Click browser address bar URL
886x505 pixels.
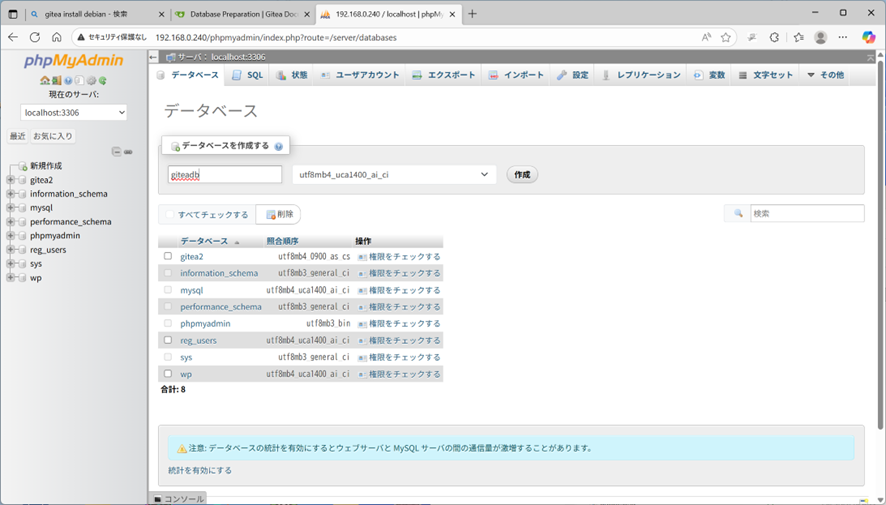[276, 37]
